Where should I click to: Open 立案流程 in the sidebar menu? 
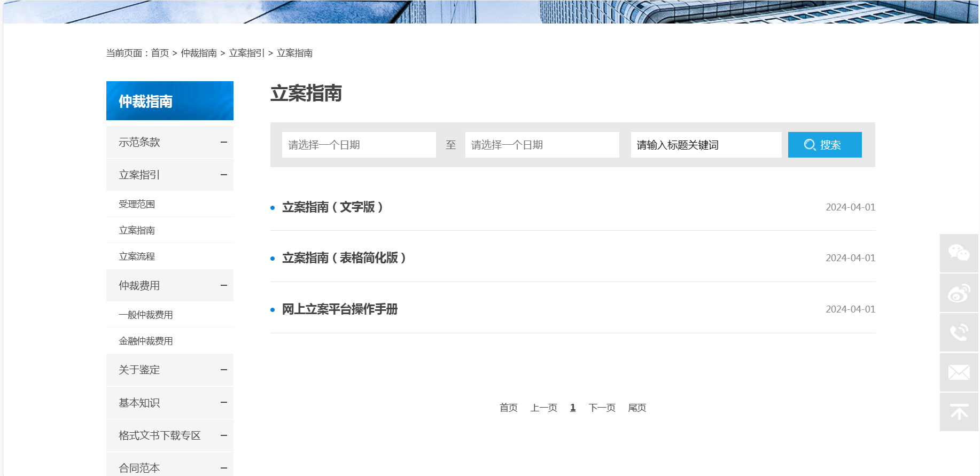pyautogui.click(x=137, y=256)
